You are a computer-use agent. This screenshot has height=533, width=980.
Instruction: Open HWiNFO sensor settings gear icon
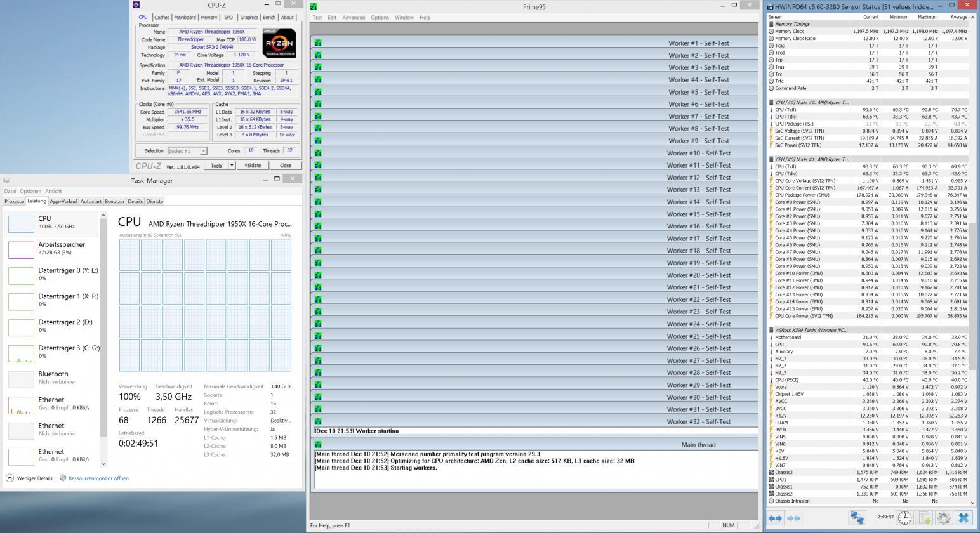coord(944,518)
